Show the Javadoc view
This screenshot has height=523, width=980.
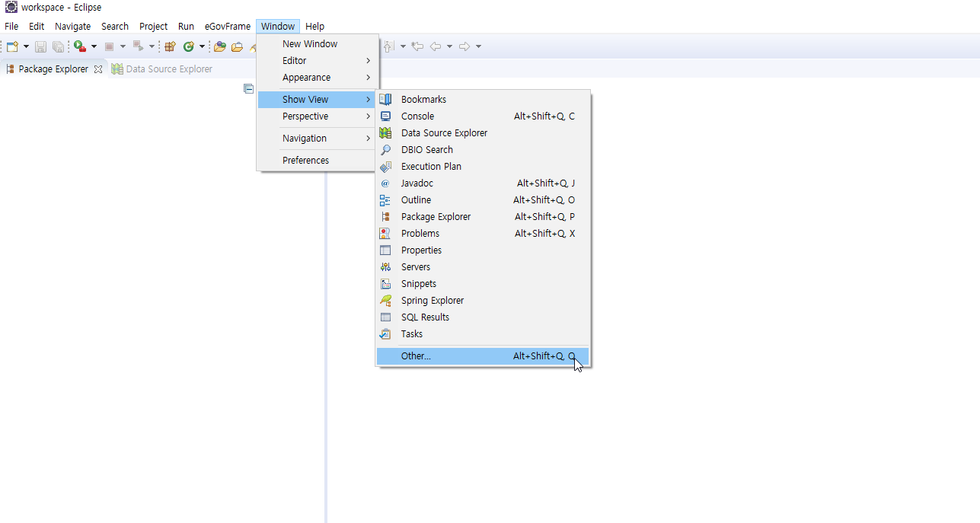coord(483,183)
